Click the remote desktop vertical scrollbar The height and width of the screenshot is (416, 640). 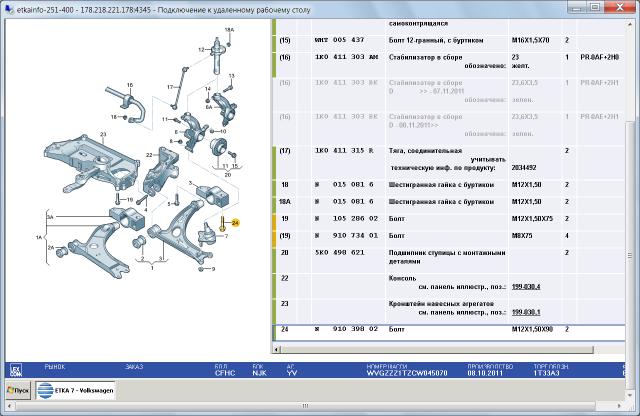click(630, 255)
